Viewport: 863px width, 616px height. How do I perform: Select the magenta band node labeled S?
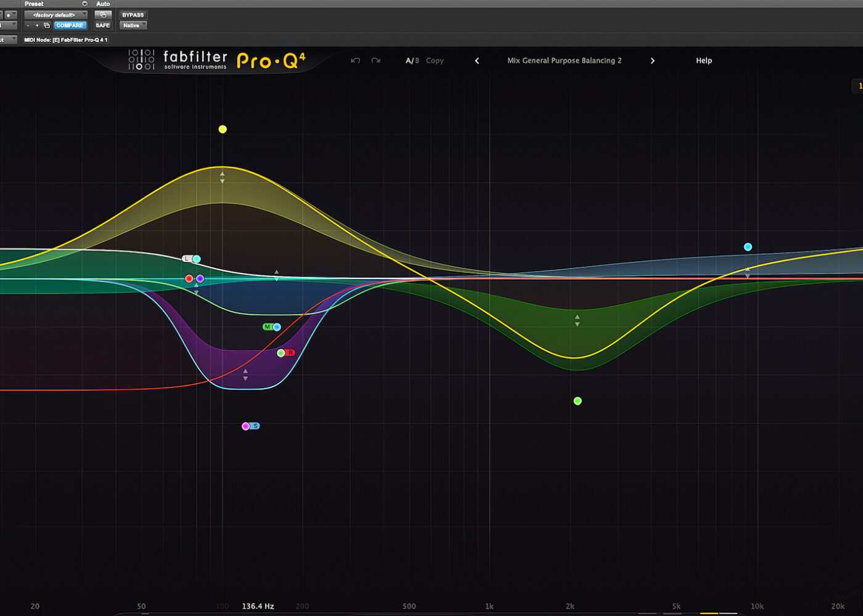(246, 426)
